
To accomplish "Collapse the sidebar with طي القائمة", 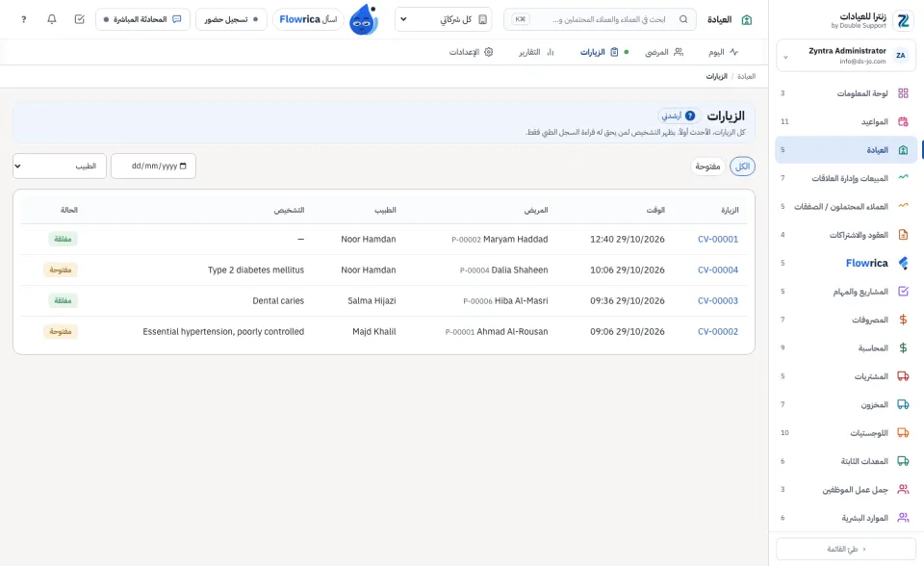I will coord(846,549).
